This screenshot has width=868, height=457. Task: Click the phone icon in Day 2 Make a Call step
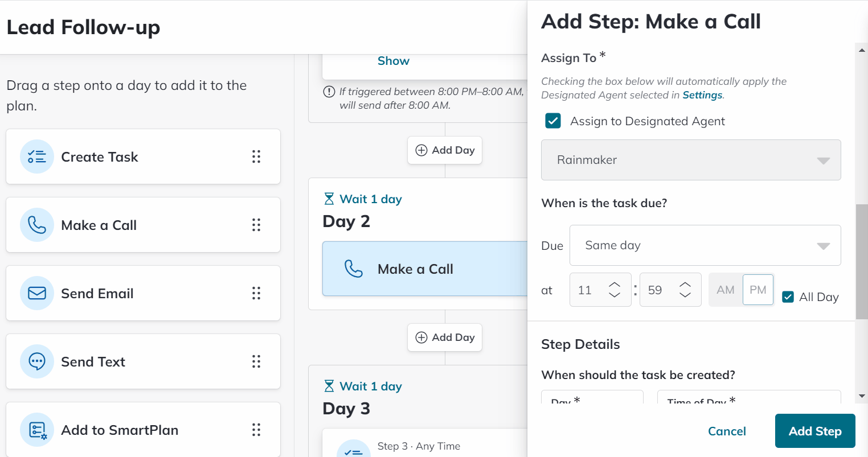tap(354, 269)
